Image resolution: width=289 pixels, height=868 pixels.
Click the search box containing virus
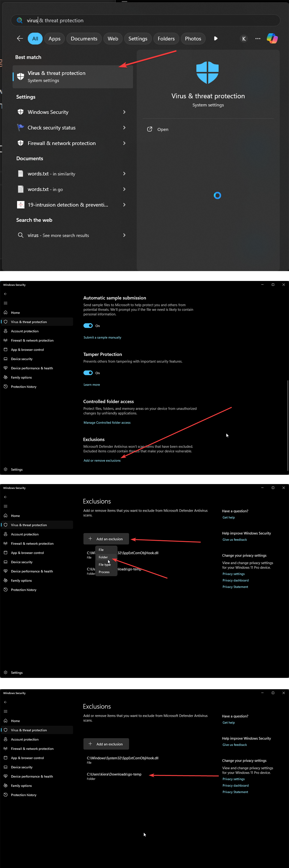145,20
